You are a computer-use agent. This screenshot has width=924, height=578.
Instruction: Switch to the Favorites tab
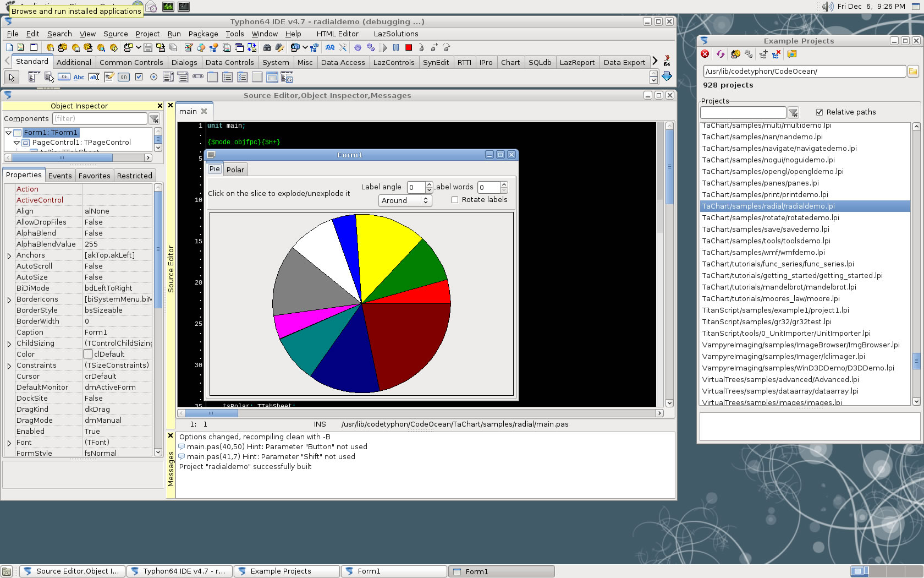click(x=94, y=176)
